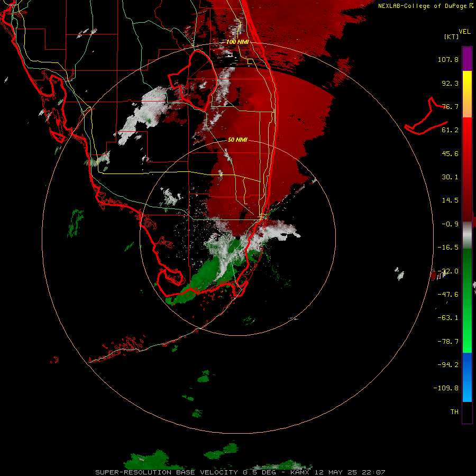This screenshot has height=476, width=476.
Task: Click the -94.2 velocity scale label
Action: 448,365
